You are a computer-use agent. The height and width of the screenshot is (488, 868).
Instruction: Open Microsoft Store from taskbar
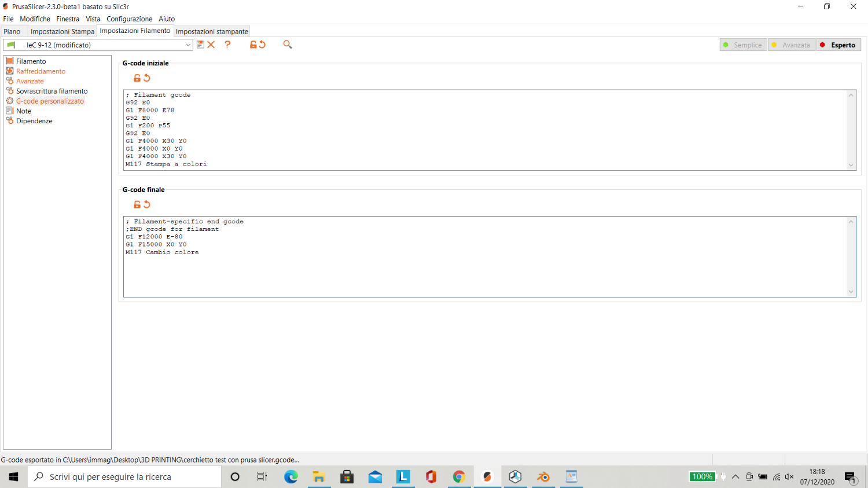[x=347, y=477]
